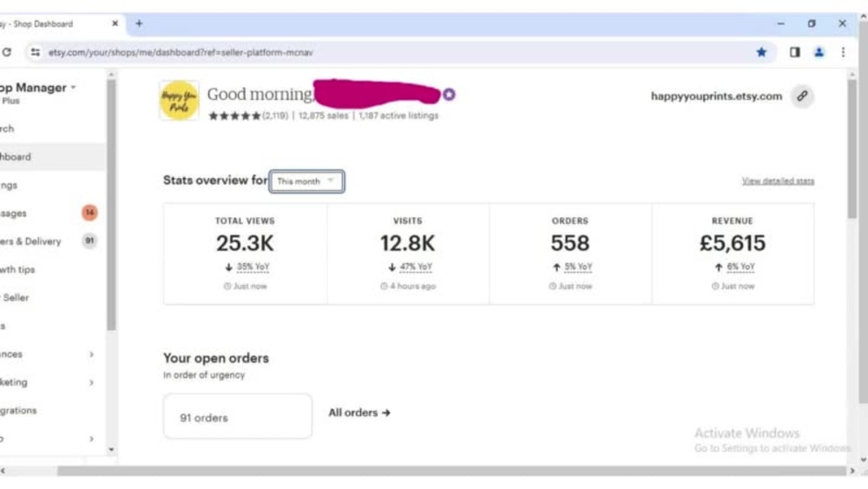Image resolution: width=868 pixels, height=489 pixels.
Task: Open site information icon in address bar
Action: click(36, 52)
